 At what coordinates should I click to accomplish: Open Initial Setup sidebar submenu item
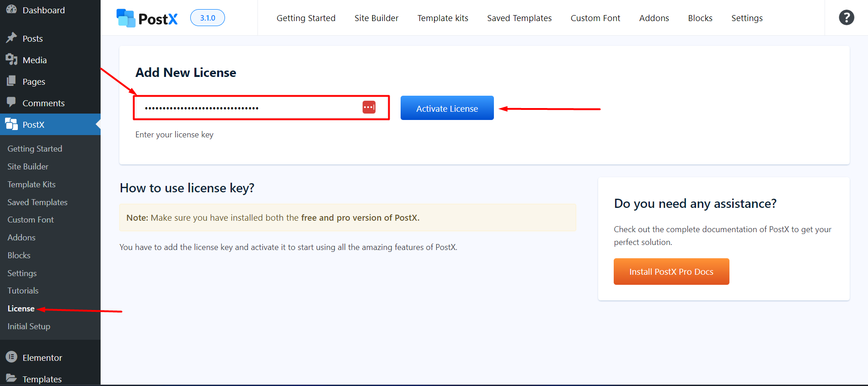29,326
